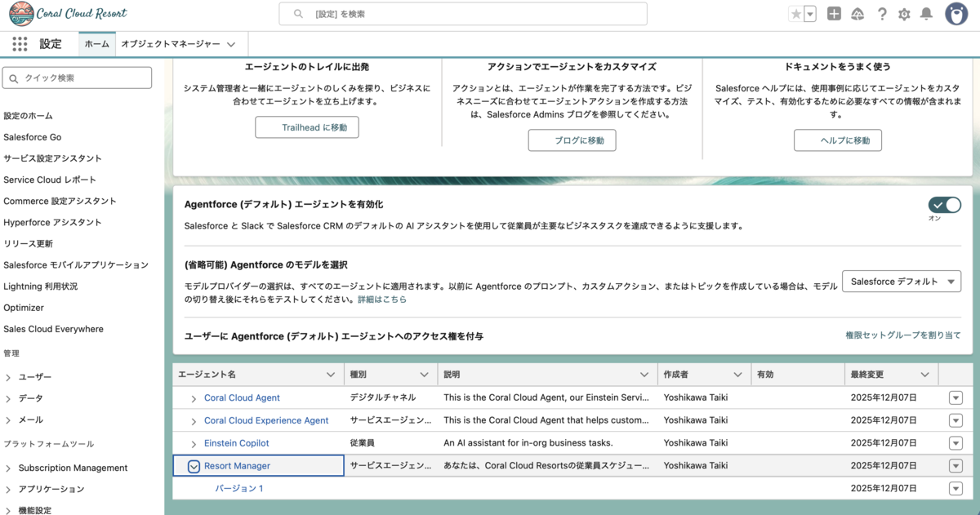Open Einstein Copilot agent link
This screenshot has width=980, height=515.
point(236,444)
